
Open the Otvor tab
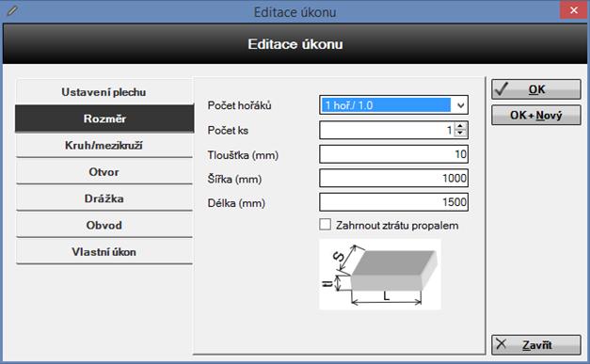(x=104, y=172)
